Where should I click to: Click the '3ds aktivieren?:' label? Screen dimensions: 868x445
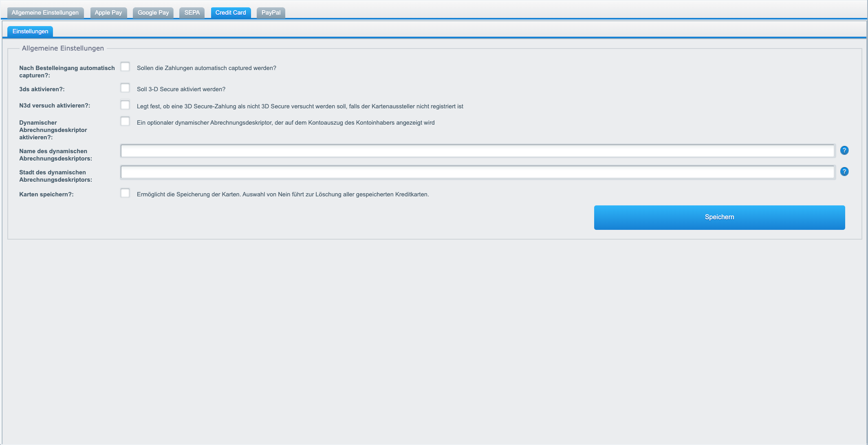[42, 89]
